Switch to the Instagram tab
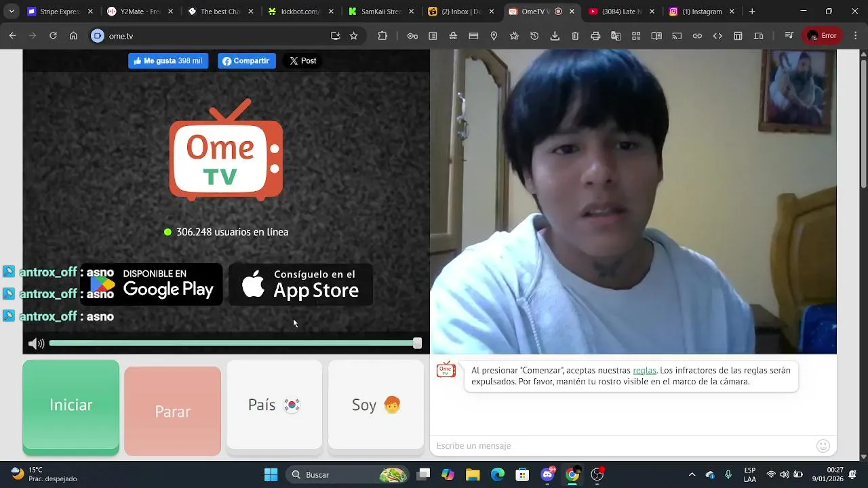 (x=703, y=12)
